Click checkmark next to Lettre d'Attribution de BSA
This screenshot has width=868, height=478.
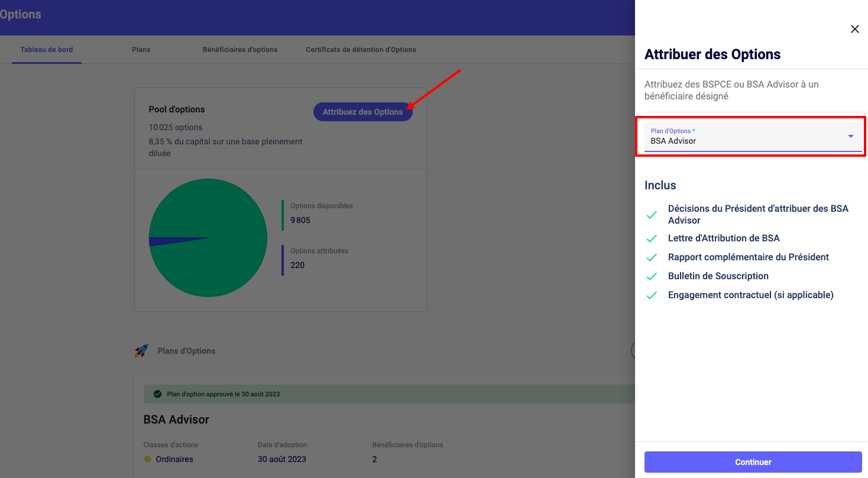(x=652, y=238)
